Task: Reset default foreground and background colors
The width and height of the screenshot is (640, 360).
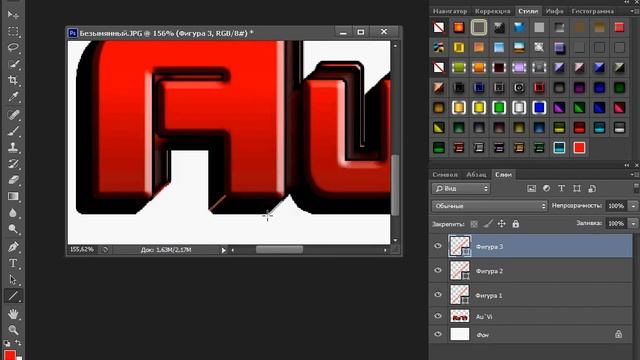Action: (7, 343)
